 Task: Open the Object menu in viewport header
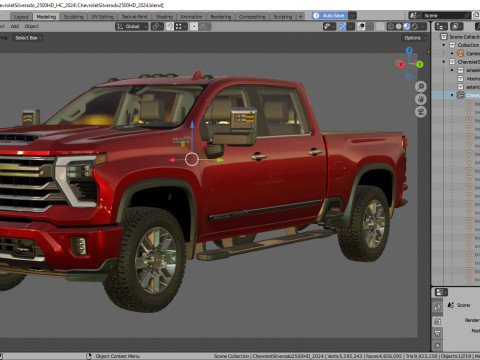click(x=32, y=26)
